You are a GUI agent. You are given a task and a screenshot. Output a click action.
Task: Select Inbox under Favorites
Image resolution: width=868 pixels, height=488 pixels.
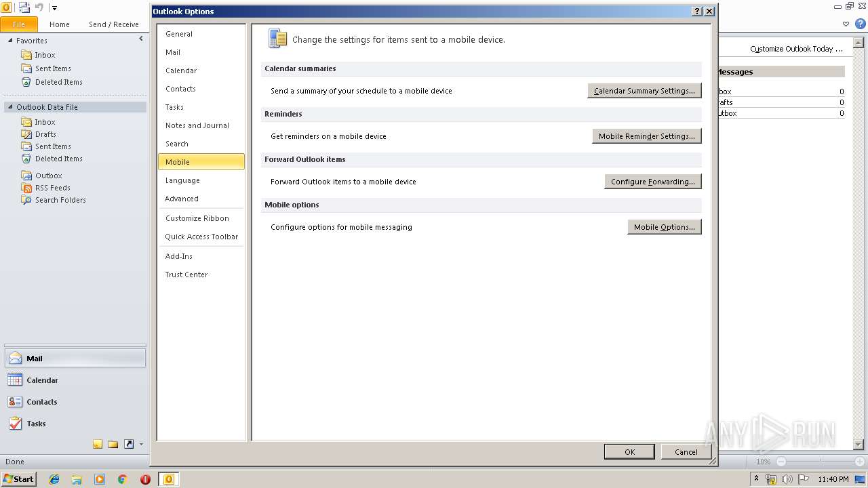45,55
